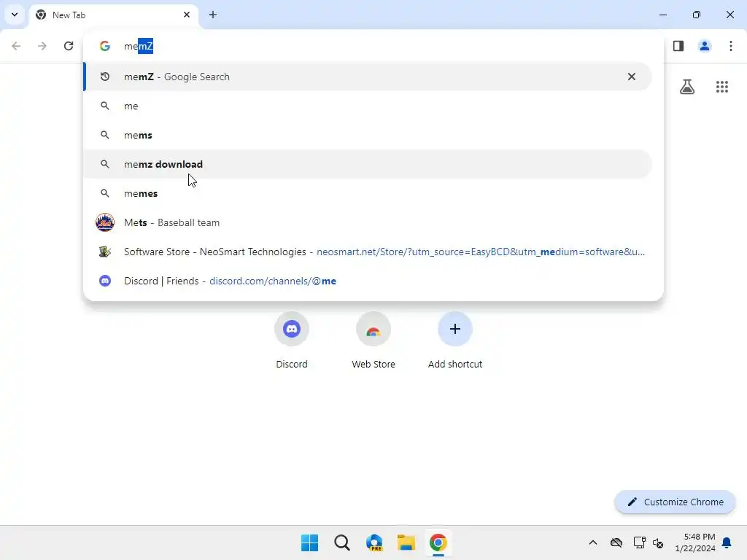Open taskbar Search
Screen dimensions: 747x560
point(342,542)
